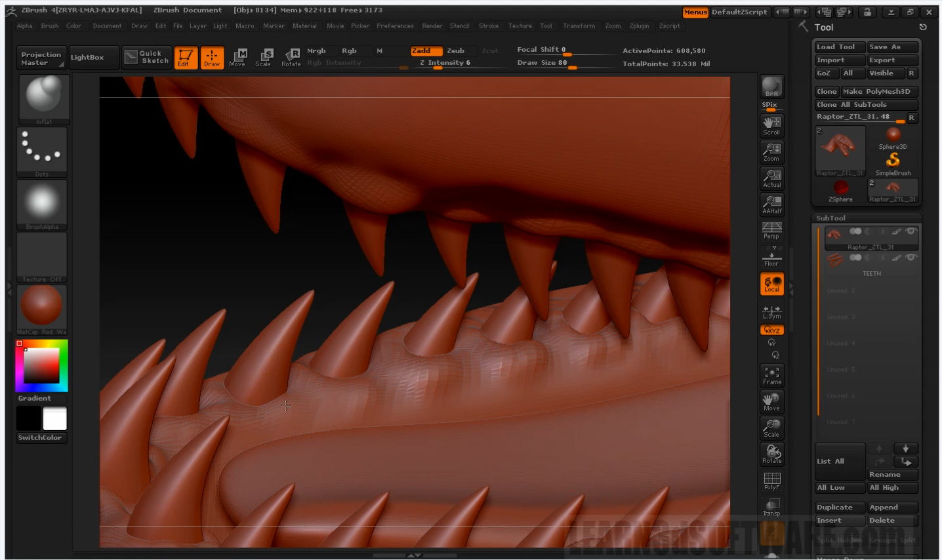Click the Z Intensity slider
942x560 pixels.
tap(445, 63)
